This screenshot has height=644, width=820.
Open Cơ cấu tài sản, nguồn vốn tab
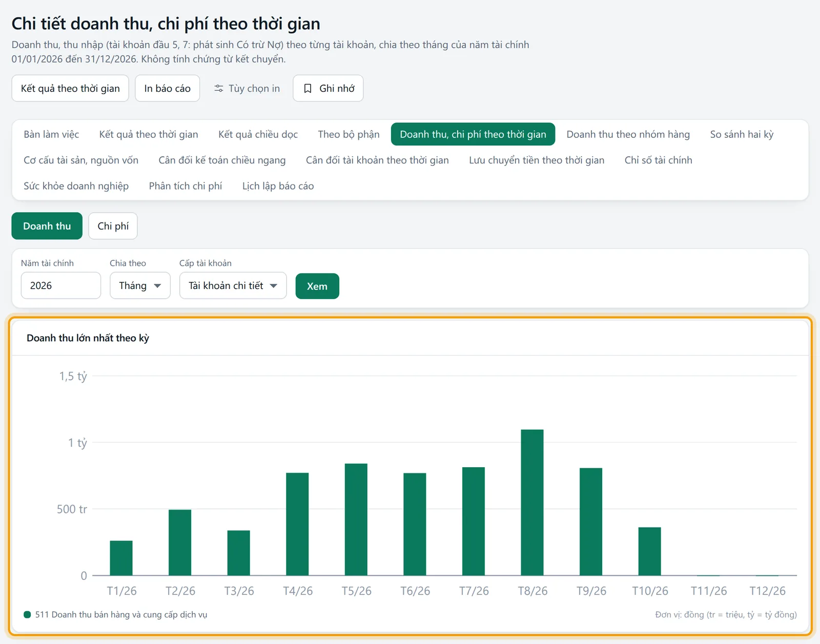point(81,160)
